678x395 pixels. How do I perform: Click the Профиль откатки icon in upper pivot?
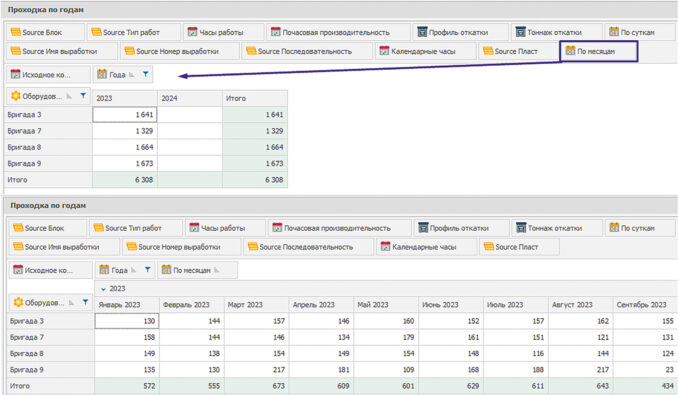coord(422,32)
